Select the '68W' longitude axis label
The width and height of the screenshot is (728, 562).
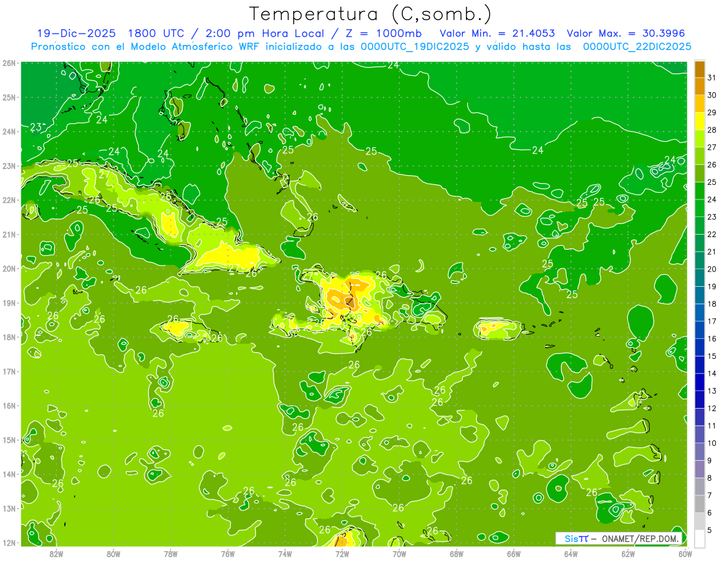click(456, 553)
